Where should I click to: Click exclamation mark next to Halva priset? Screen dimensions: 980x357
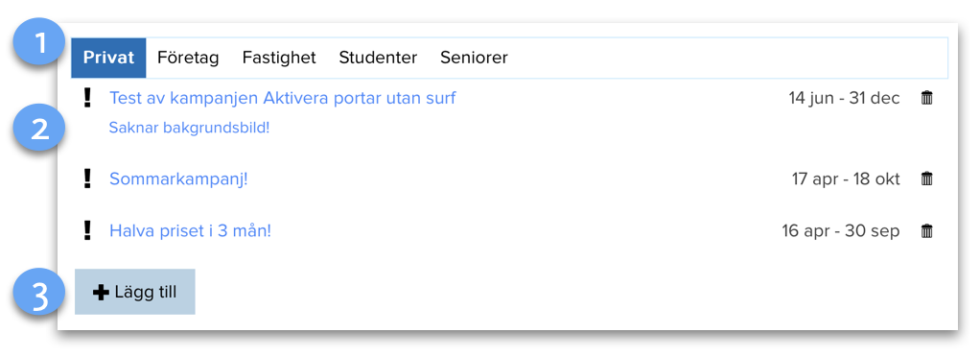tap(87, 230)
